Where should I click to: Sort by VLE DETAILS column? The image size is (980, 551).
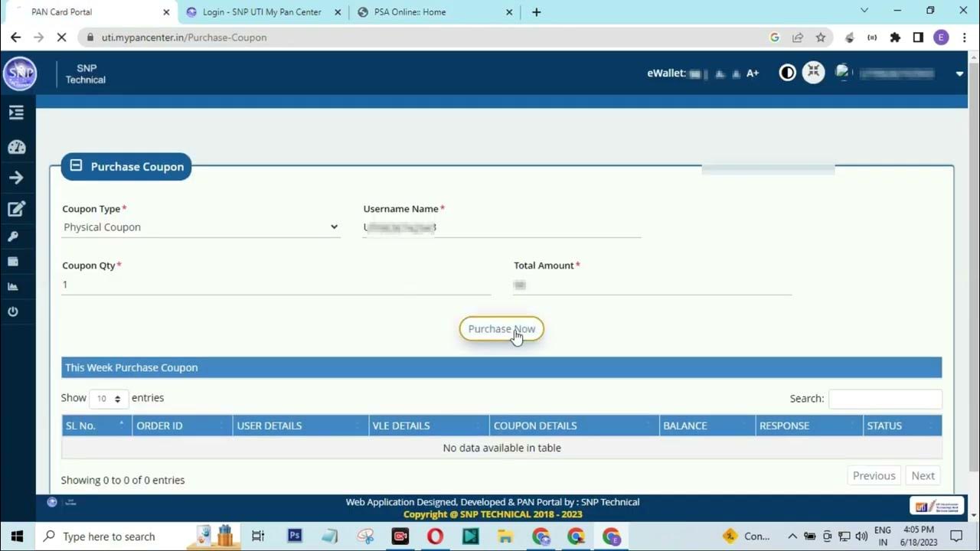click(429, 425)
